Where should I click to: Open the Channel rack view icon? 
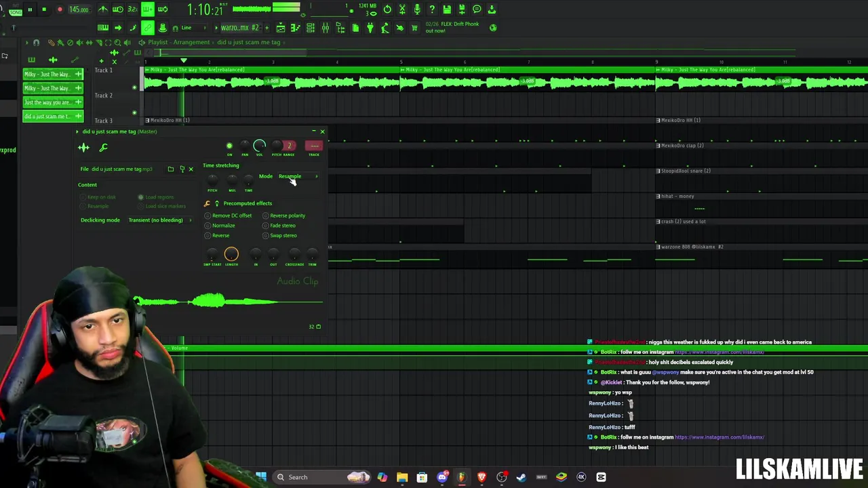pyautogui.click(x=311, y=28)
